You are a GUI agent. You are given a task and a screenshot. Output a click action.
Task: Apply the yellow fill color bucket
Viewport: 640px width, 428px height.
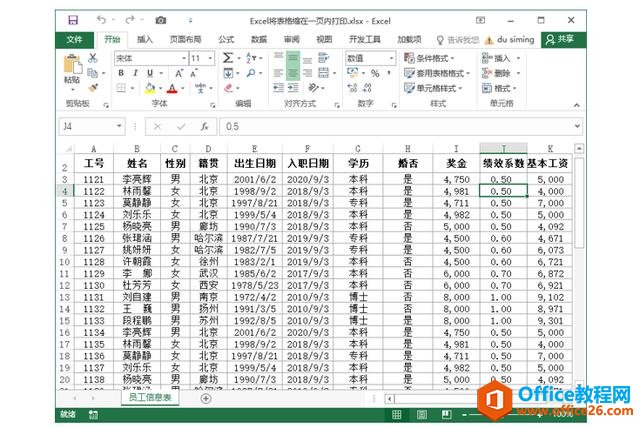coord(150,88)
